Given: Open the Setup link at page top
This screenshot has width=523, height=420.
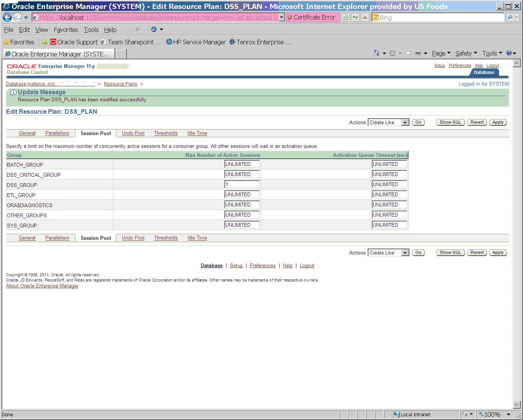Looking at the screenshot, I should pos(440,65).
